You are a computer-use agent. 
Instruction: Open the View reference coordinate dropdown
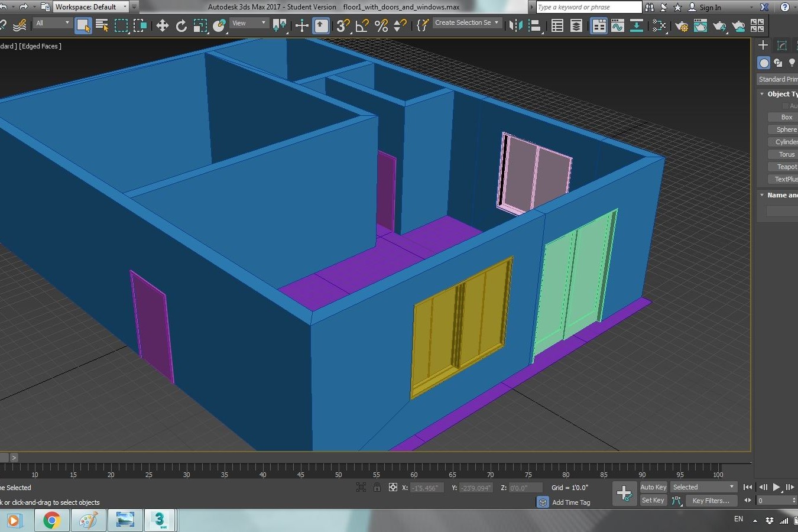(x=248, y=23)
